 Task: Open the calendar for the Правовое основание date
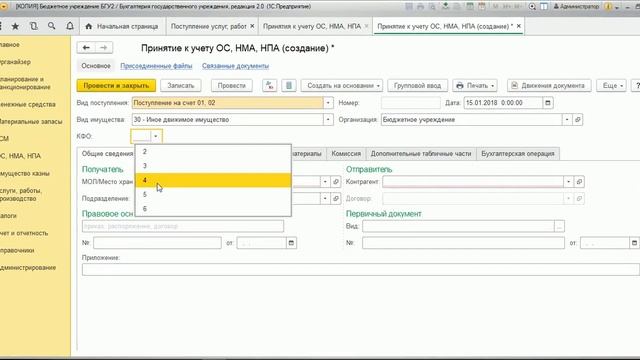pyautogui.click(x=291, y=243)
